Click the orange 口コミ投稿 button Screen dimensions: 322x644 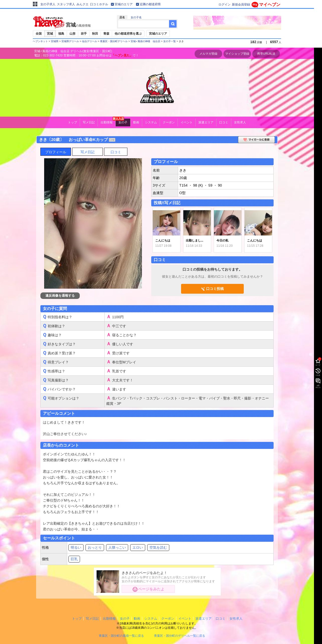coord(212,289)
